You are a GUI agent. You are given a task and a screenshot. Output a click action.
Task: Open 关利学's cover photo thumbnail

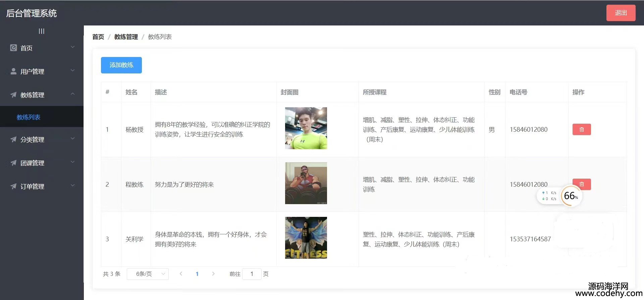click(x=306, y=238)
